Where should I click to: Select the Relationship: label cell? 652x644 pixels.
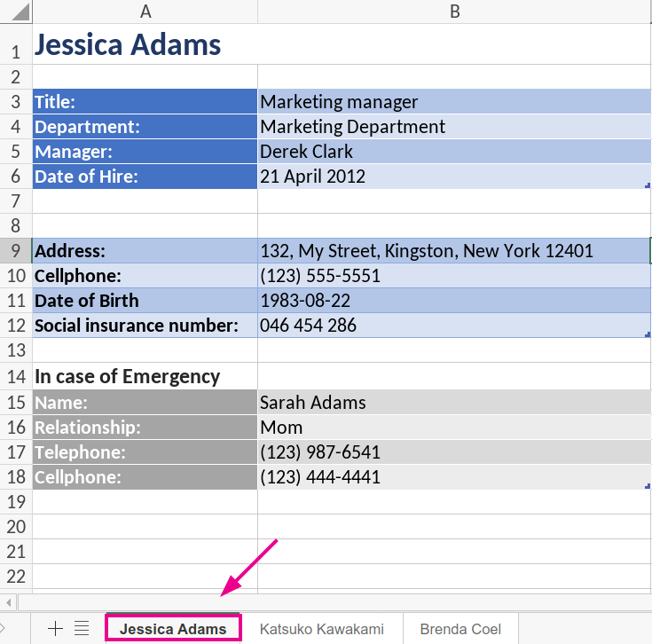tap(145, 427)
